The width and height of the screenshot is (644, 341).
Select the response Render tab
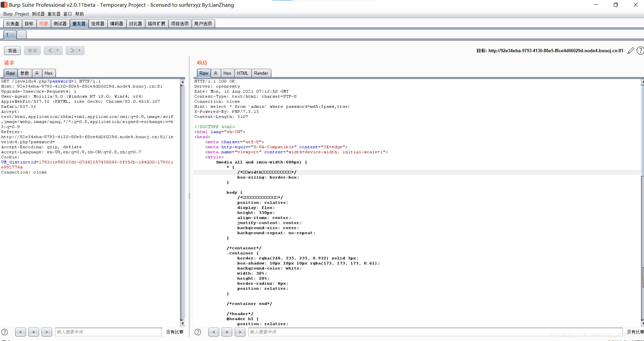coord(261,73)
